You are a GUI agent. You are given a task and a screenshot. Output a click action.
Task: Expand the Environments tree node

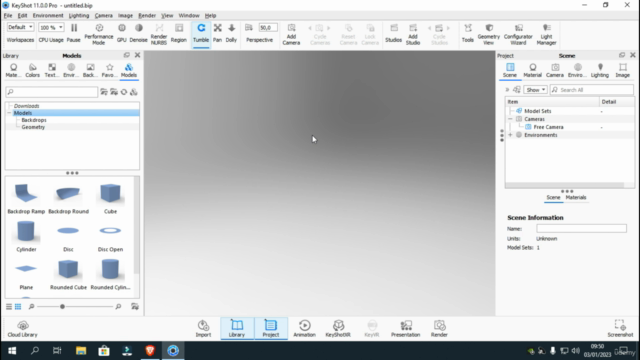click(x=510, y=135)
